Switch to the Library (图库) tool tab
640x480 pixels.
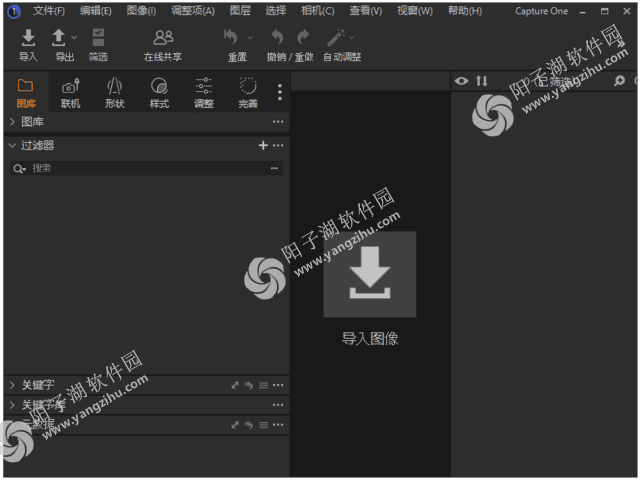[26, 93]
